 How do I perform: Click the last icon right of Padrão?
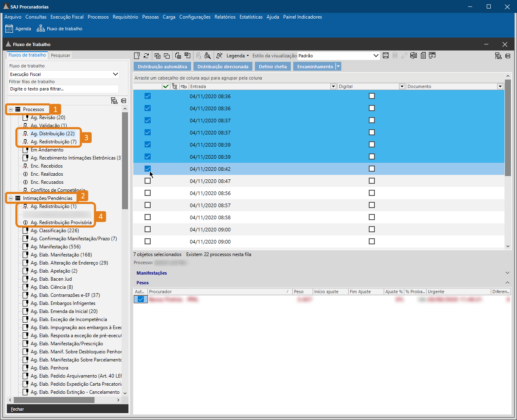point(432,55)
